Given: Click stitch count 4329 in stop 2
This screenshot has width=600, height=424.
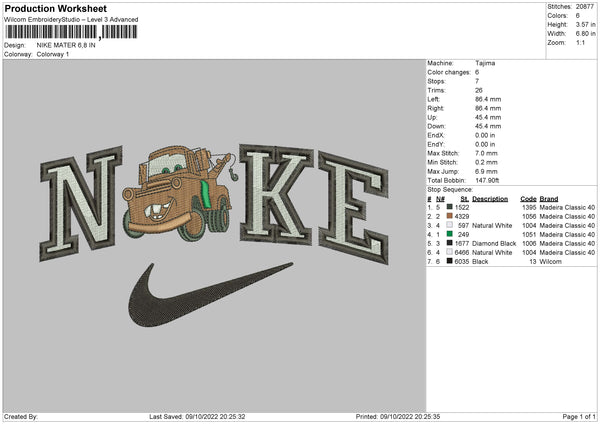Looking at the screenshot, I should pyautogui.click(x=462, y=217).
